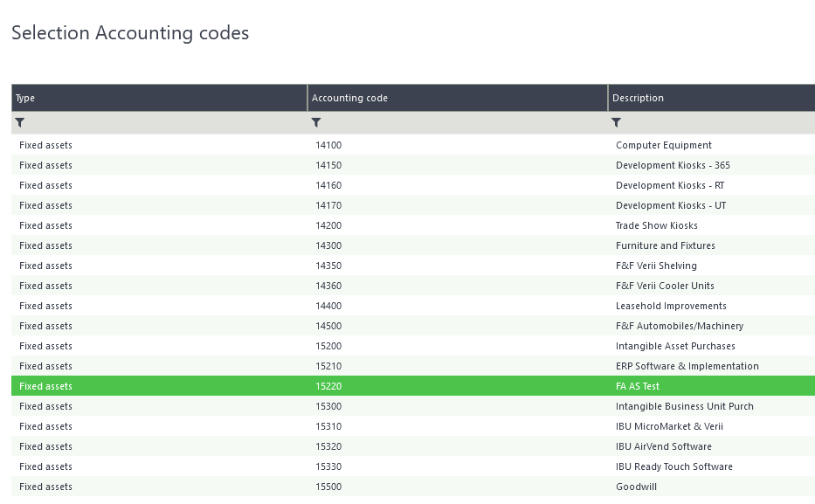Select the ERP Software & Implementation row
This screenshot has height=504, width=815.
(687, 366)
